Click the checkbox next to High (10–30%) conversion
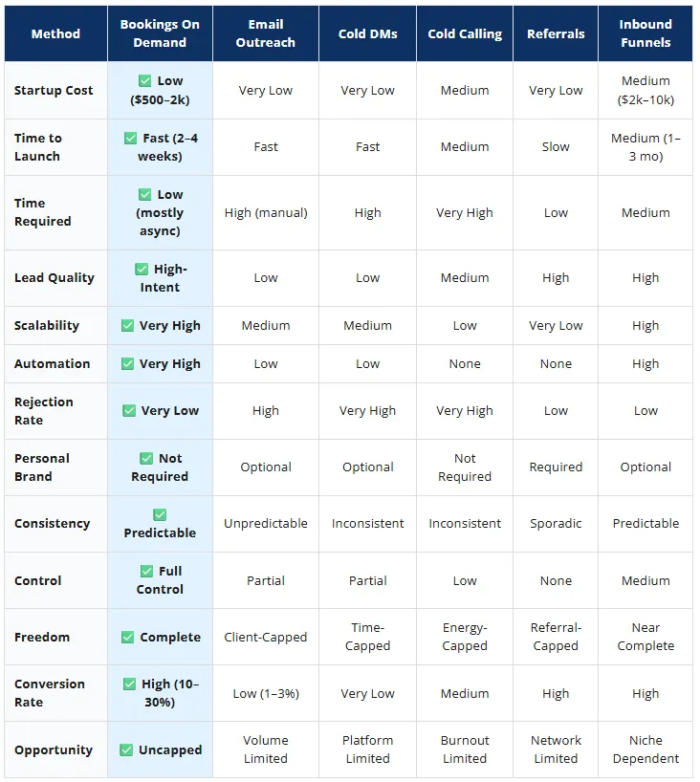Screen dimensions: 700x782 coord(129,684)
